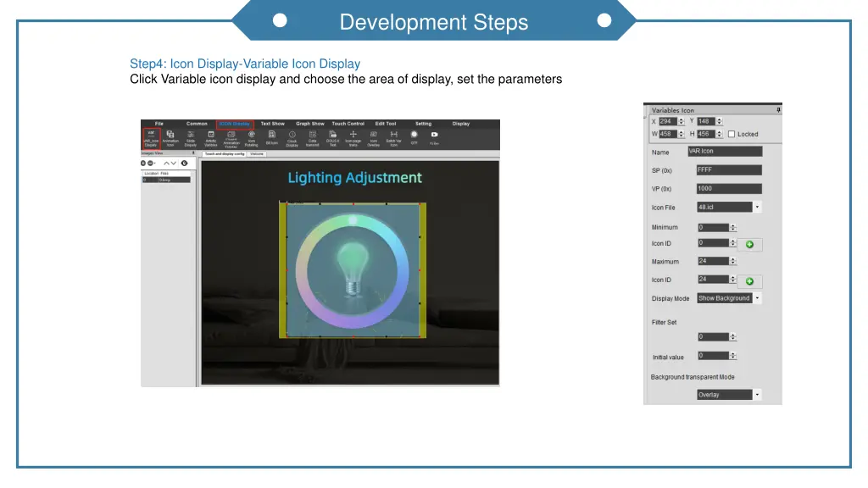Image resolution: width=868 pixels, height=488 pixels.
Task: Activate the Icon Rotating tool
Action: point(252,137)
